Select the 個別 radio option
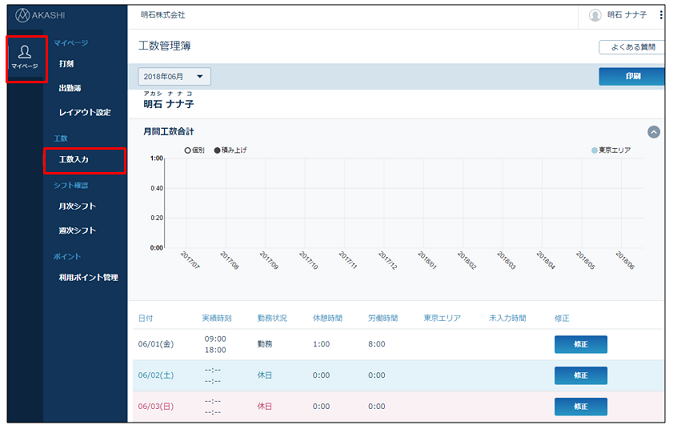This screenshot has height=429, width=673. point(187,149)
